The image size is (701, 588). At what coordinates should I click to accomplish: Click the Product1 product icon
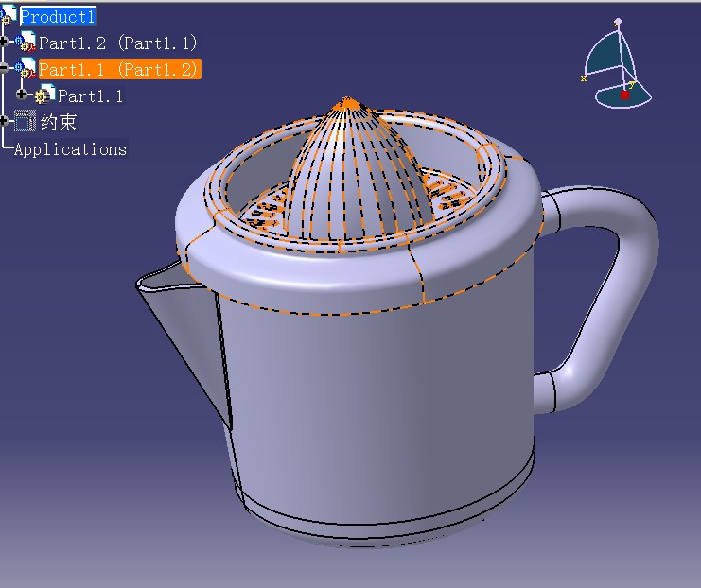click(x=9, y=14)
